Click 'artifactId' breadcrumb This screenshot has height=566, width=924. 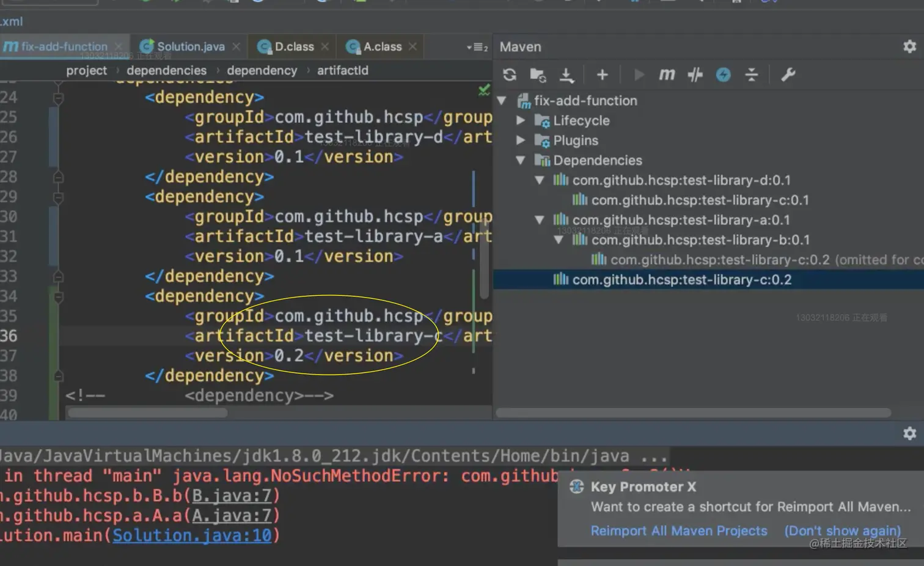coord(342,70)
